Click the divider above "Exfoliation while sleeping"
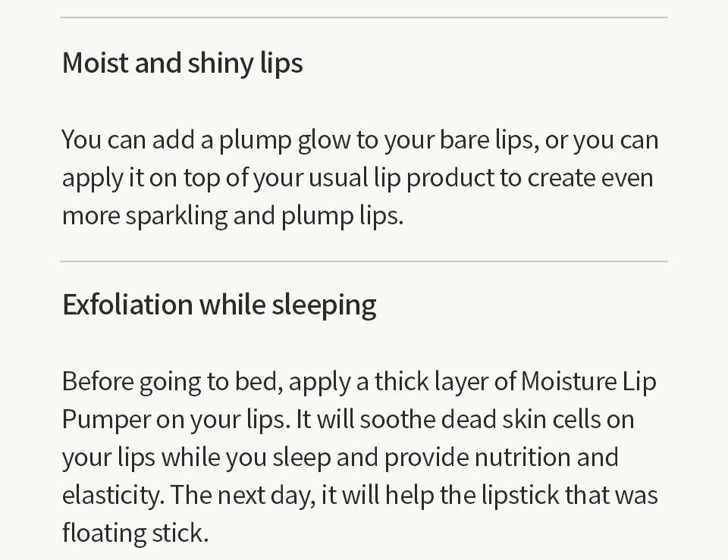This screenshot has width=728, height=560. (364, 261)
